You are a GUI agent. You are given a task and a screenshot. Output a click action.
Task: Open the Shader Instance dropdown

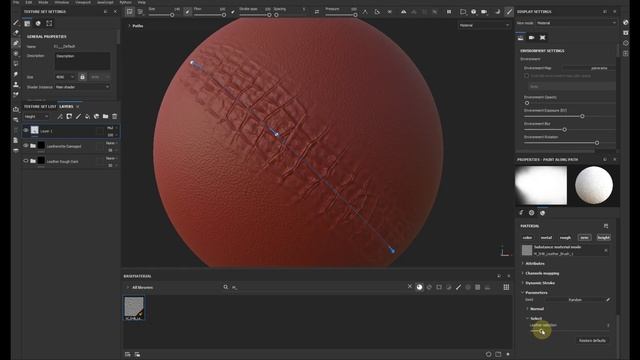click(x=82, y=87)
